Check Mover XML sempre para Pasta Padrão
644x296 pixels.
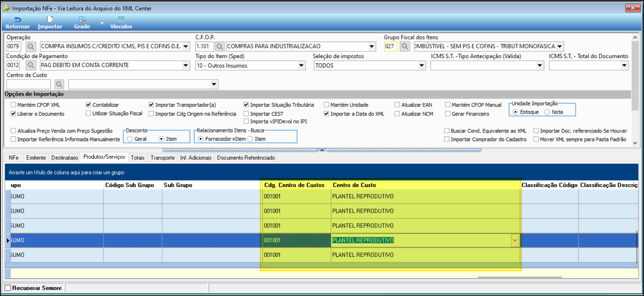pyautogui.click(x=536, y=139)
